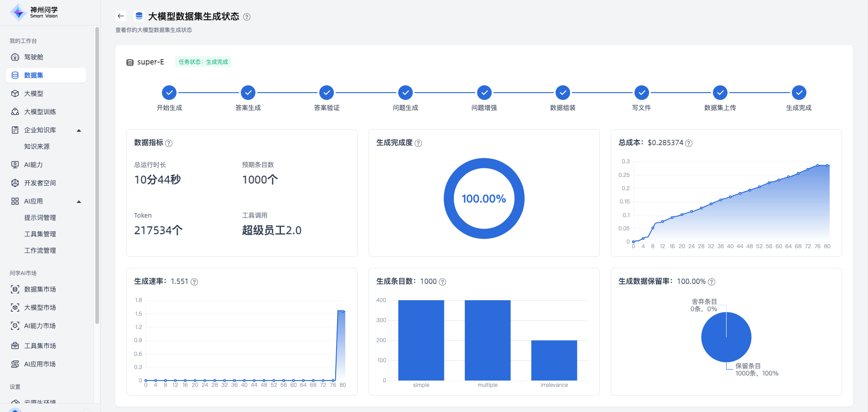The width and height of the screenshot is (868, 412).
Task: Click the multiple bar in 生成条目数 chart
Action: [488, 340]
